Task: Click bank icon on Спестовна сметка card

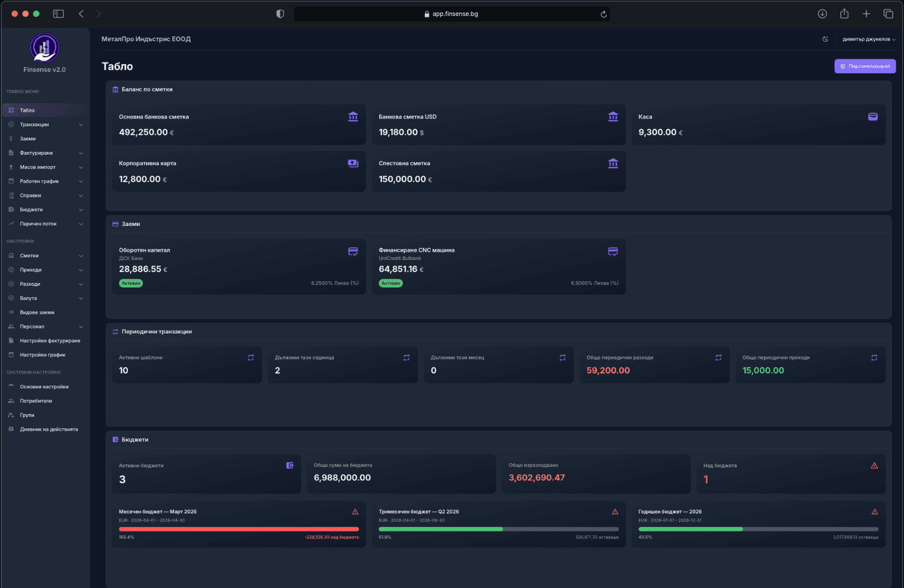Action: tap(613, 163)
